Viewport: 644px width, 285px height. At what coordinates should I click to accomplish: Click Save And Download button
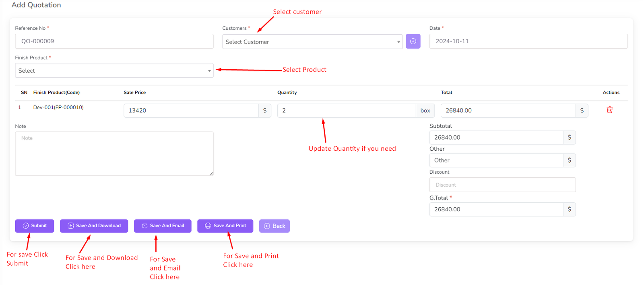pos(94,226)
